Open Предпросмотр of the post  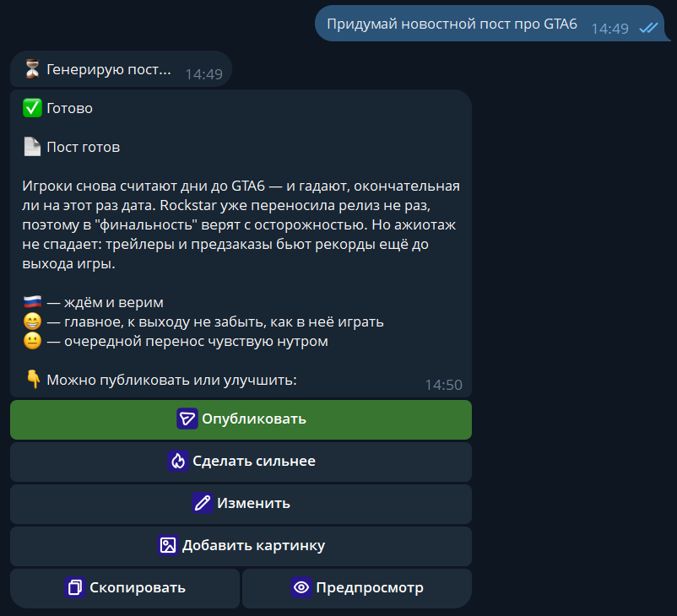356,588
